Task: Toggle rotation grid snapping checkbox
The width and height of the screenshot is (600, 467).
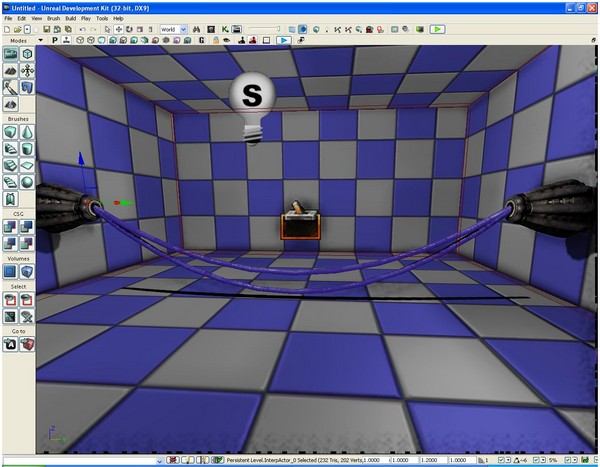Action: click(x=536, y=460)
